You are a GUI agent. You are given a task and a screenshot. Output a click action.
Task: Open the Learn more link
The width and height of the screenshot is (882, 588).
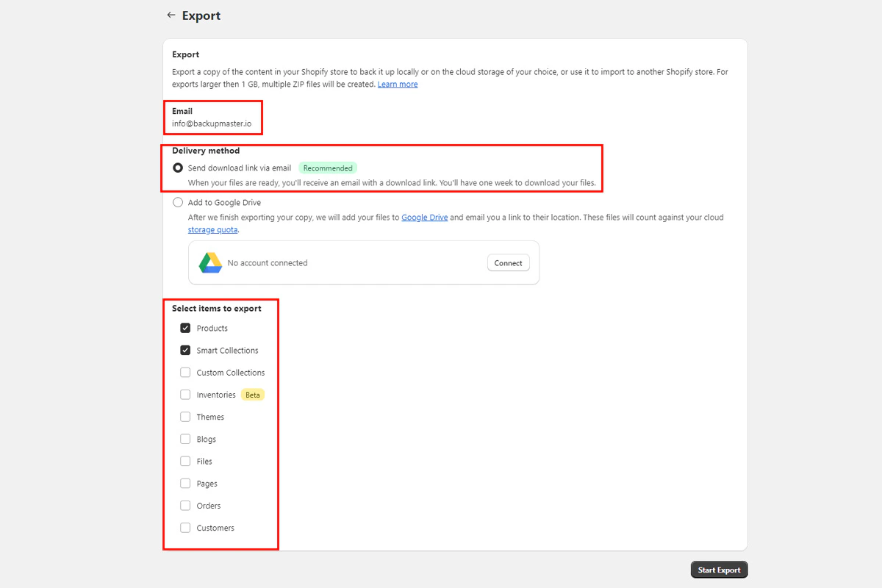point(398,84)
